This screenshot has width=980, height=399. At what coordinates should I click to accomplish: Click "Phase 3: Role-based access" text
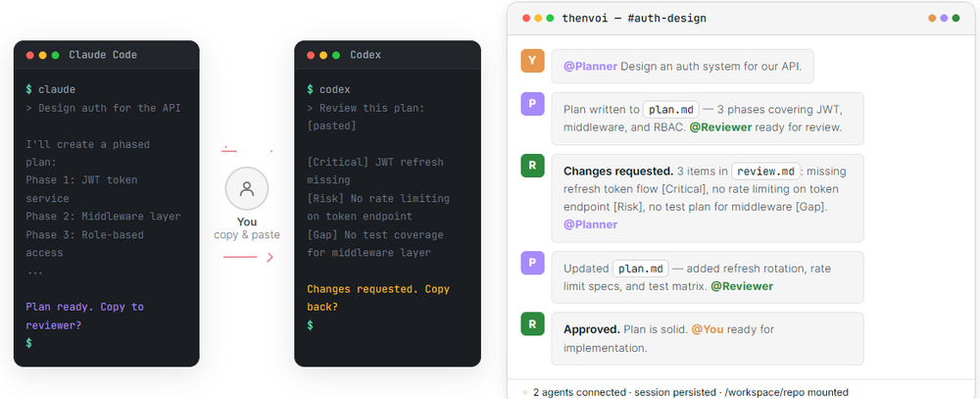pos(84,244)
